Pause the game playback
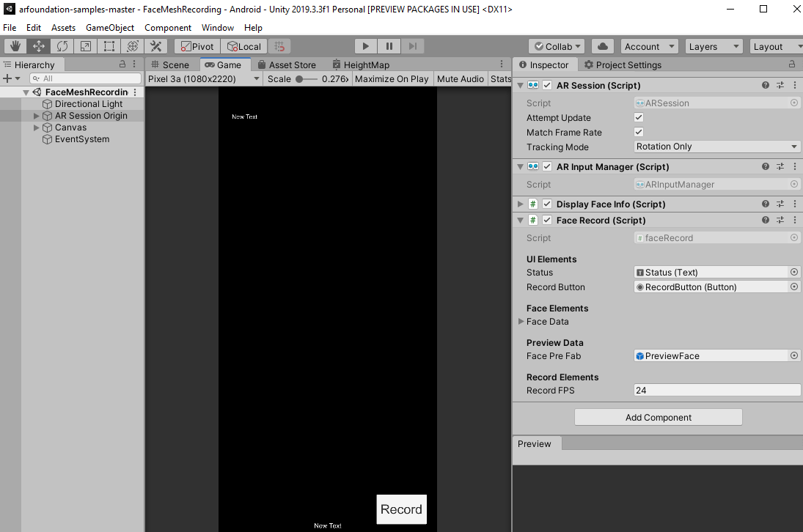 point(389,47)
